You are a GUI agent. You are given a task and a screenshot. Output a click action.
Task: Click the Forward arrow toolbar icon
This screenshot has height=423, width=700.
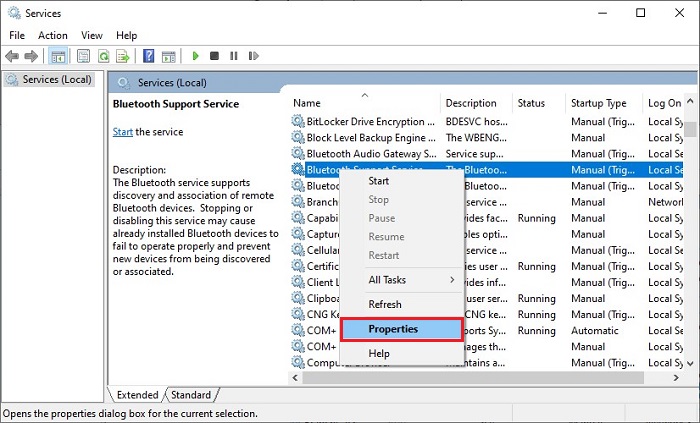pyautogui.click(x=31, y=56)
